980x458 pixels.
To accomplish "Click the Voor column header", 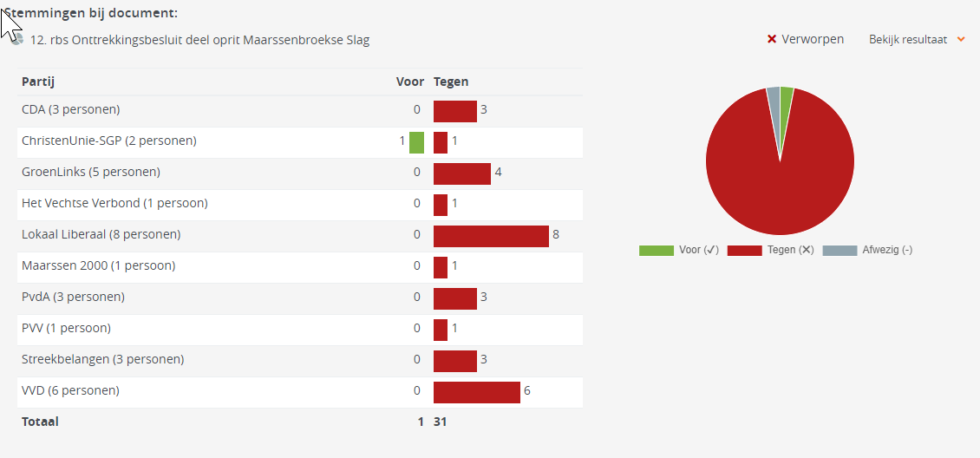I will click(410, 82).
